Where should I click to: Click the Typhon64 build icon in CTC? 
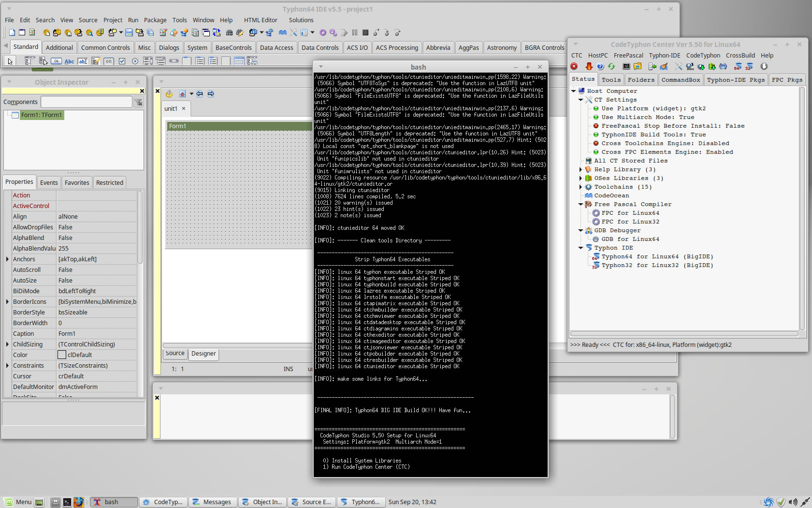[x=738, y=66]
